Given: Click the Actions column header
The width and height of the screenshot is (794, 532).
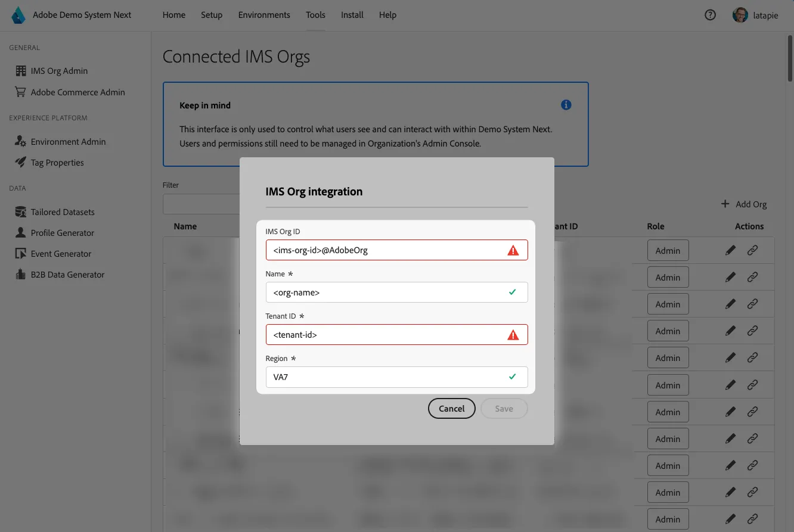Looking at the screenshot, I should pos(749,226).
